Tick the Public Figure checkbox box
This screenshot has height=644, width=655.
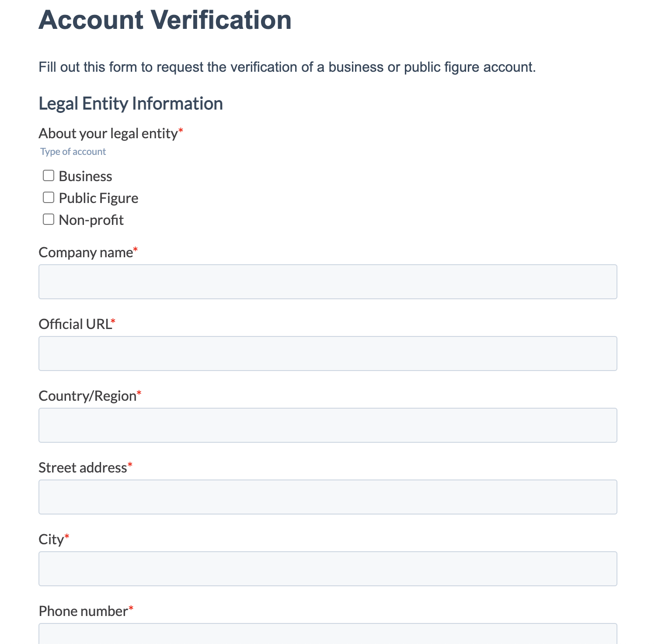point(49,198)
